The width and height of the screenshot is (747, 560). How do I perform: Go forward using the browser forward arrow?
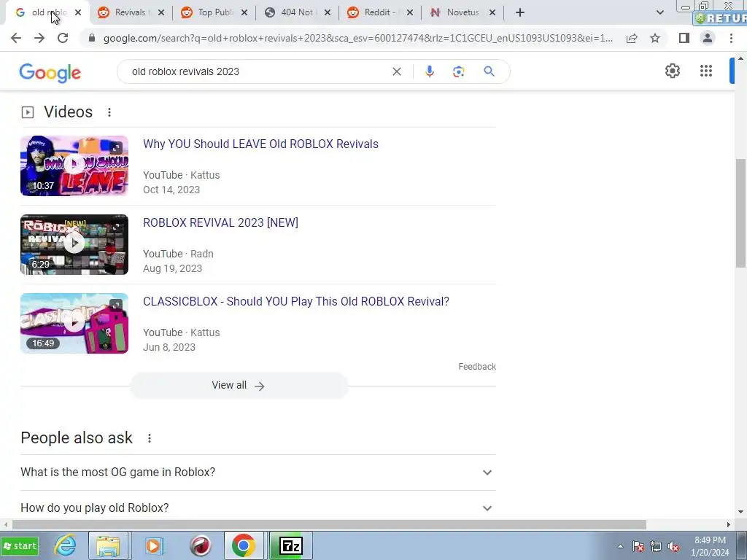coord(39,38)
